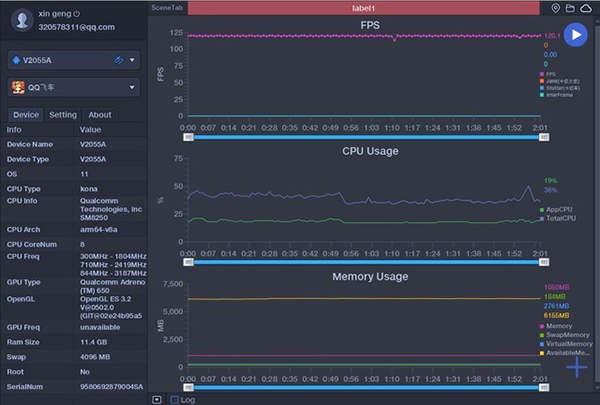Click the location pin icon

[x=556, y=8]
